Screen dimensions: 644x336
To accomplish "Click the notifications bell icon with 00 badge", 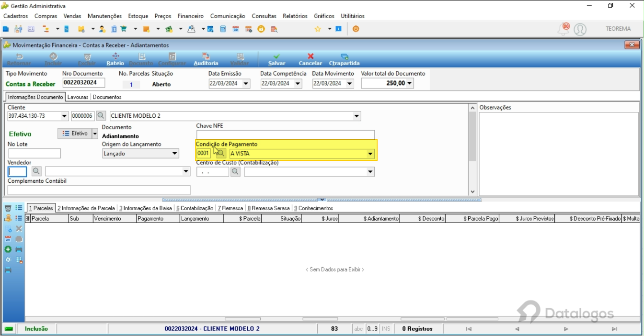I will pos(563,29).
